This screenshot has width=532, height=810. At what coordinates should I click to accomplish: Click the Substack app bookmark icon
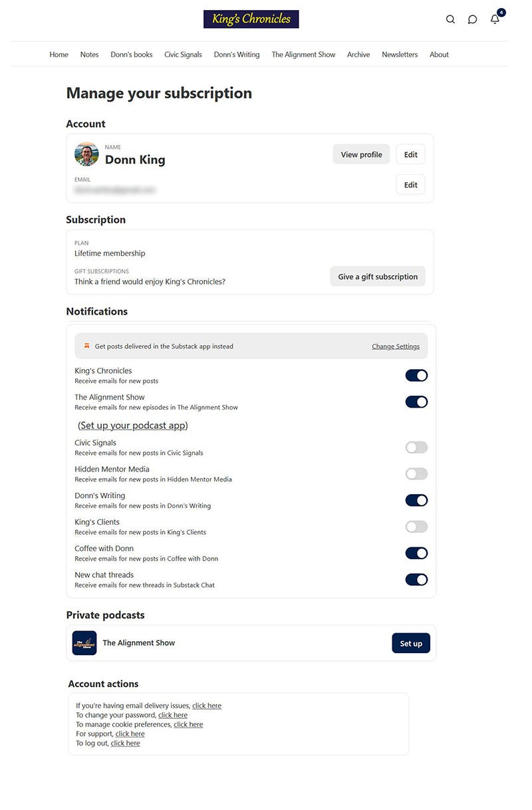pyautogui.click(x=86, y=346)
